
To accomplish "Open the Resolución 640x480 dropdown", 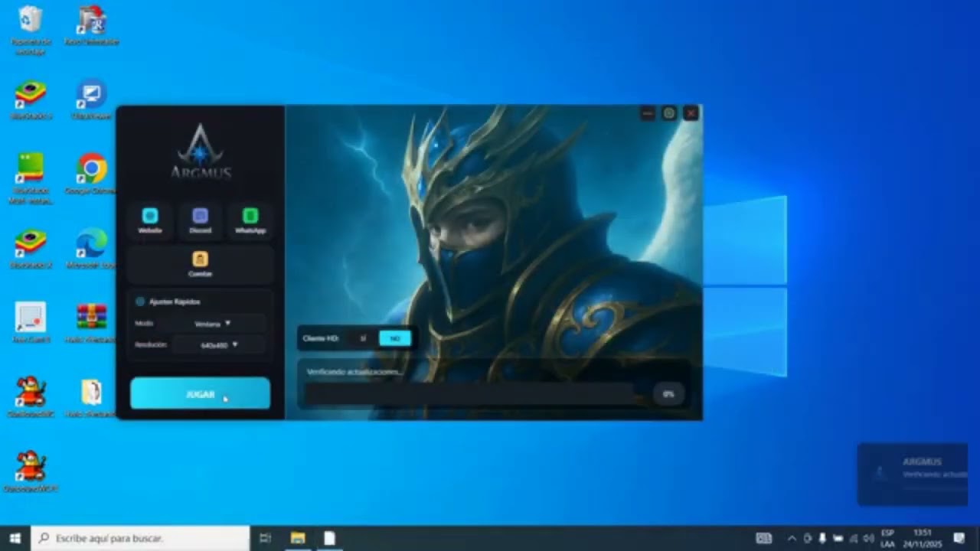I will pyautogui.click(x=219, y=345).
